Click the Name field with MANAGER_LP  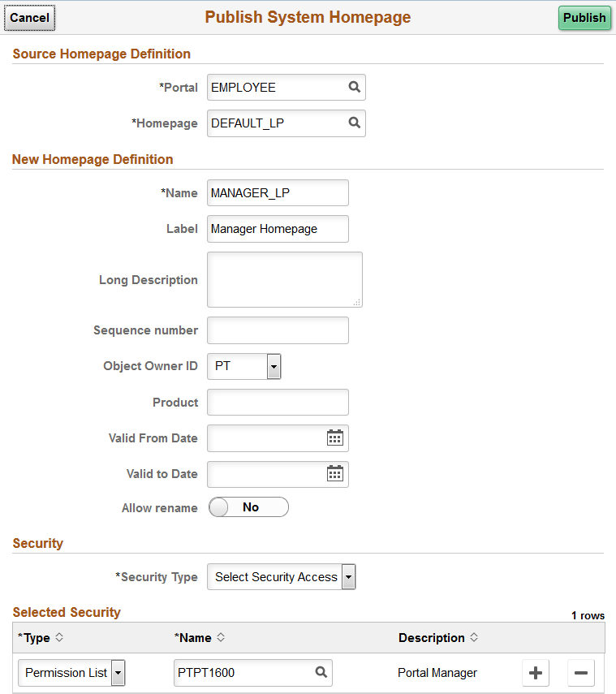(x=278, y=193)
